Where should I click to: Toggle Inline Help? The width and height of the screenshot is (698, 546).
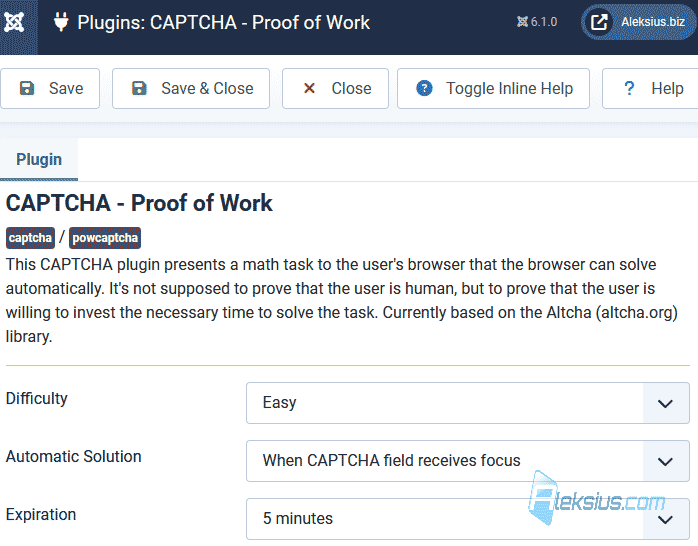493,89
